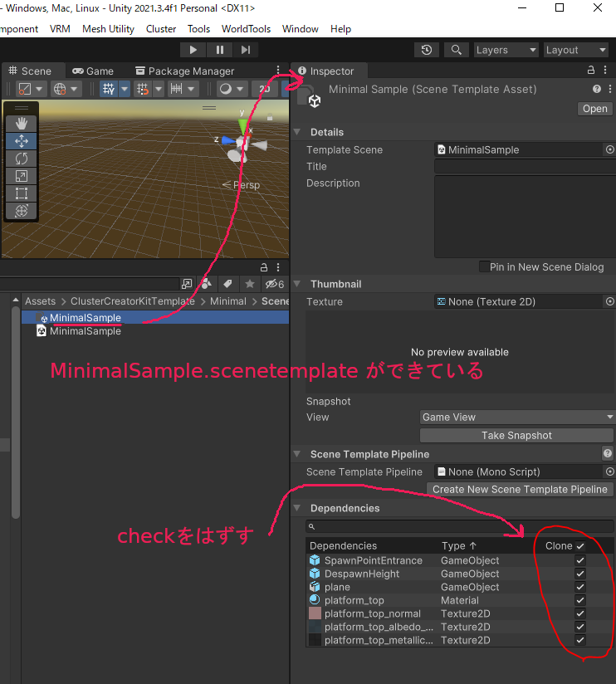This screenshot has height=684, width=616.
Task: Switch to the Package Manager tab
Action: tap(185, 71)
